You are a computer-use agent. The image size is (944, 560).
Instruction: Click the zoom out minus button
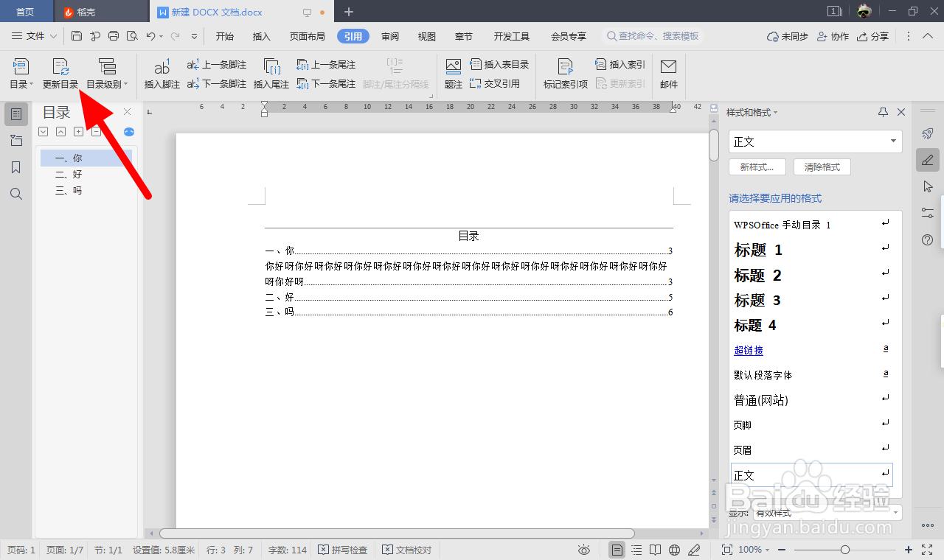pyautogui.click(x=782, y=550)
